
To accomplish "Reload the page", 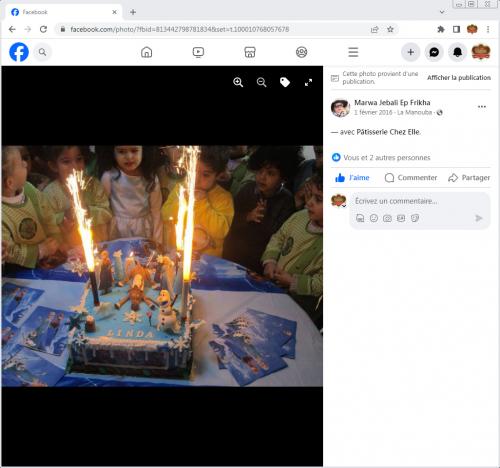I will [43, 29].
